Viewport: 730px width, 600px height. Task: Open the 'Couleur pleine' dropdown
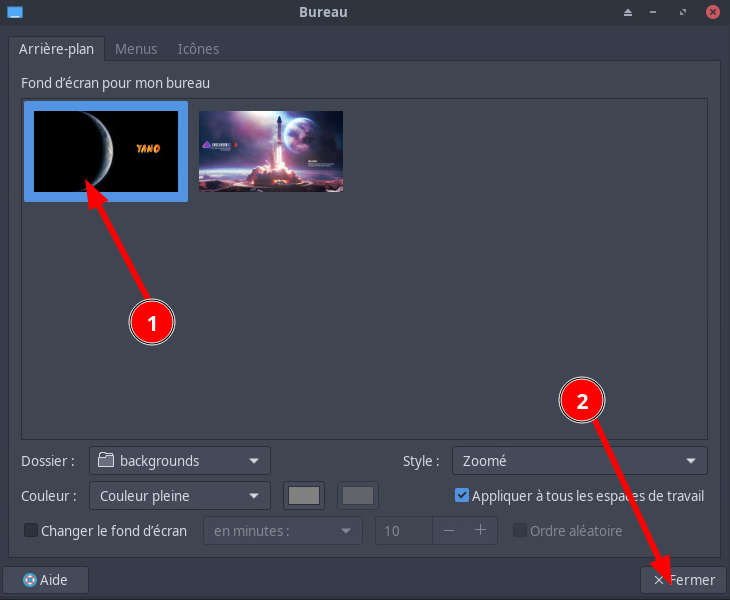(180, 495)
